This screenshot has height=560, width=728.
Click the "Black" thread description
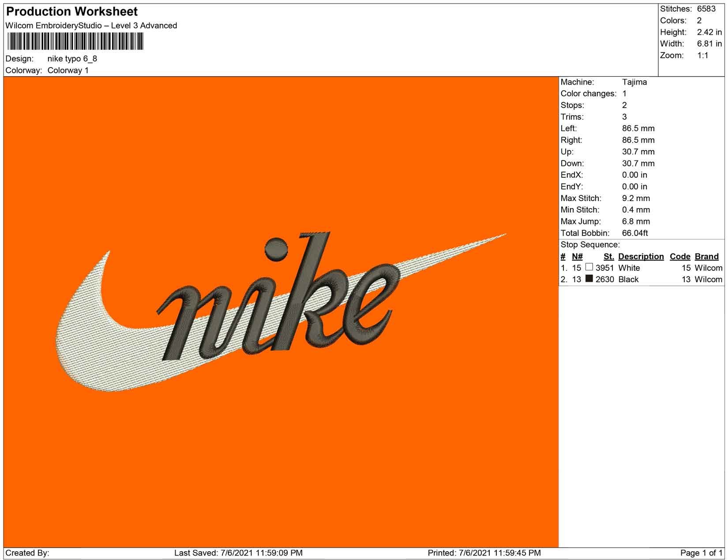(x=629, y=279)
